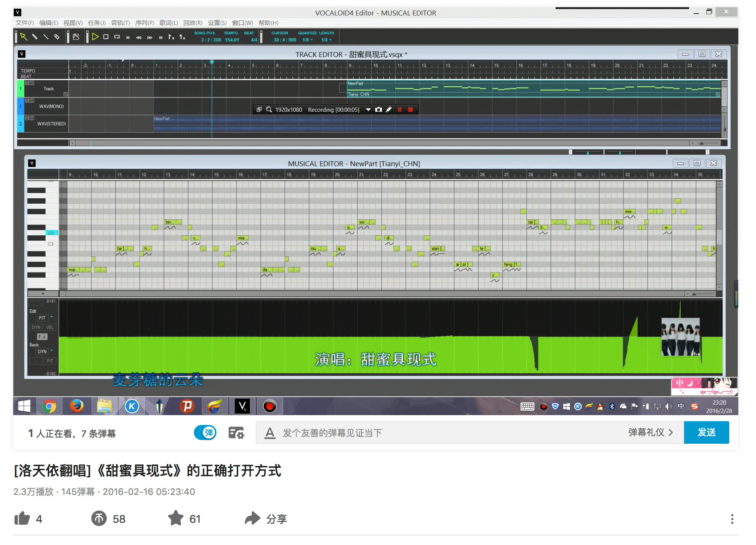
Task: Open the 编辑(E) menu
Action: pos(49,23)
